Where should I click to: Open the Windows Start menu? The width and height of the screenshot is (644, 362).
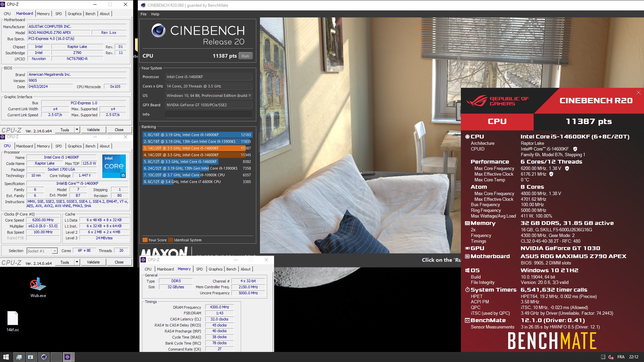6,357
